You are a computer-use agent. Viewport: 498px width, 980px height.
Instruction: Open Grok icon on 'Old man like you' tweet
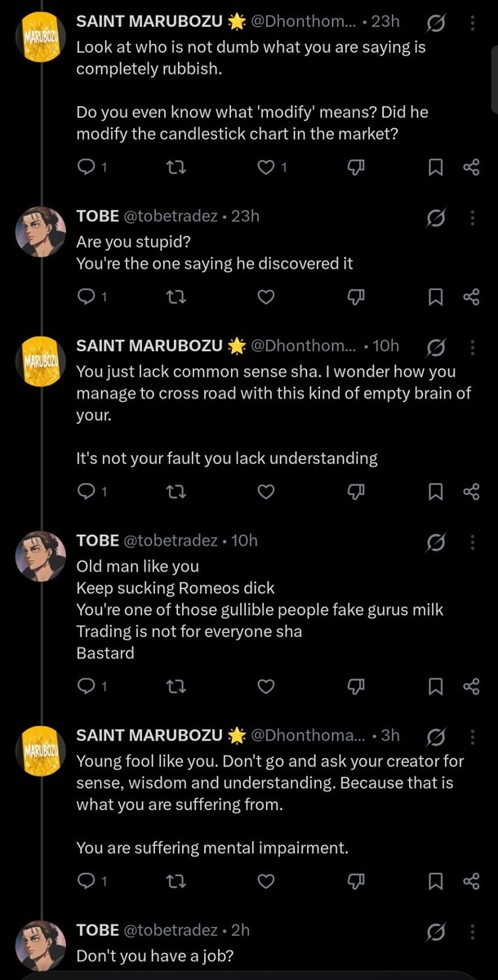click(x=436, y=542)
